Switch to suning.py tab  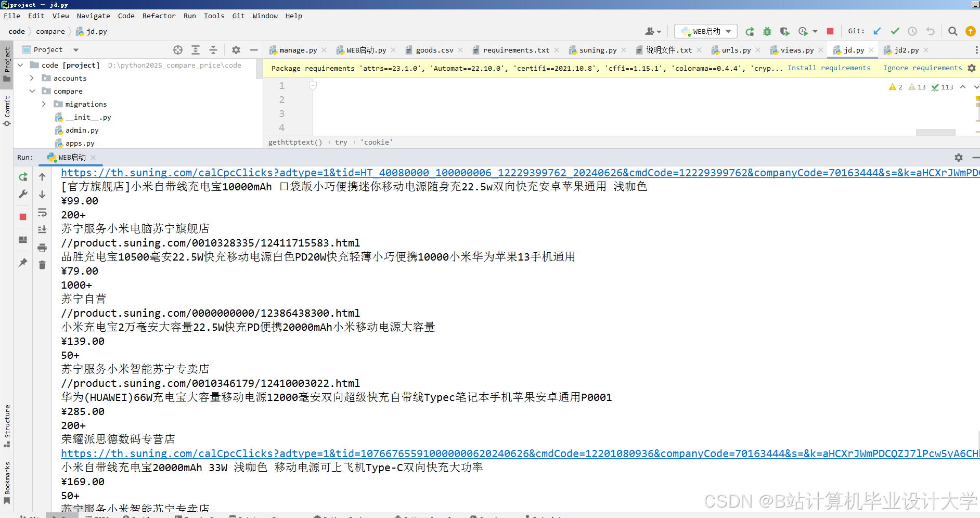[x=598, y=50]
